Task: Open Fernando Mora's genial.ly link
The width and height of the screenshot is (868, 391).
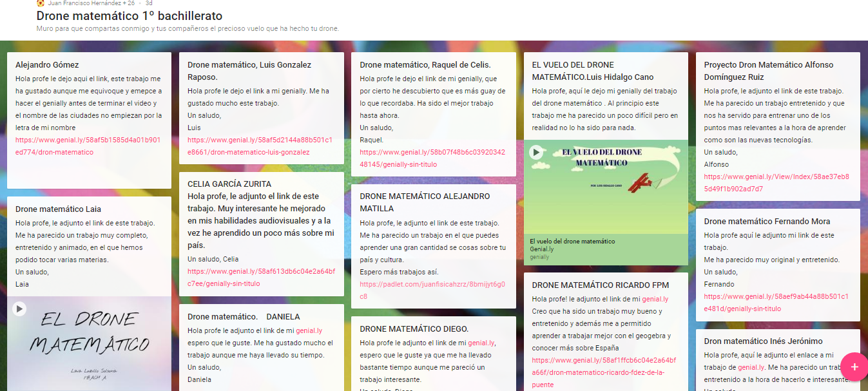Action: coord(776,303)
